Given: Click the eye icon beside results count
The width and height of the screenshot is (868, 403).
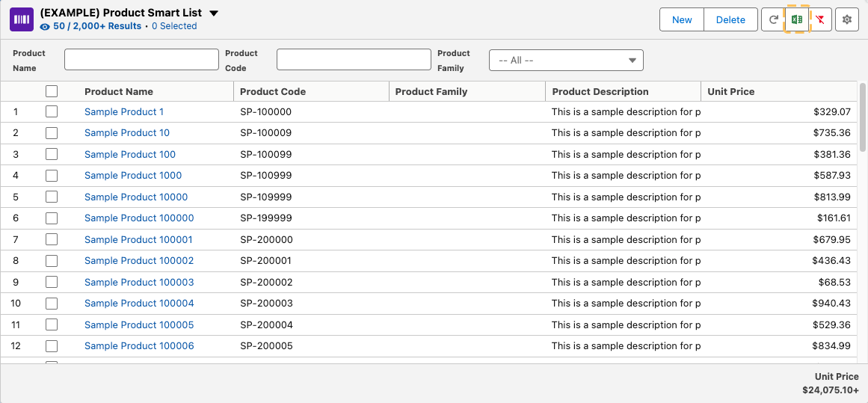Looking at the screenshot, I should (x=45, y=26).
